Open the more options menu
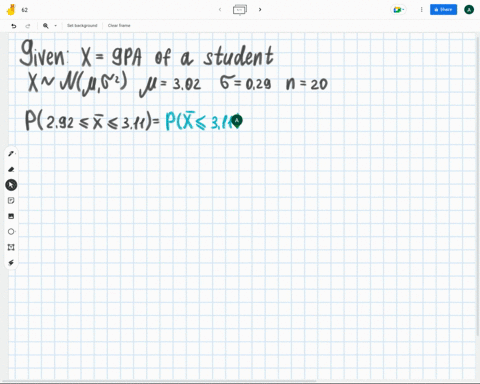480x384 pixels. point(421,10)
